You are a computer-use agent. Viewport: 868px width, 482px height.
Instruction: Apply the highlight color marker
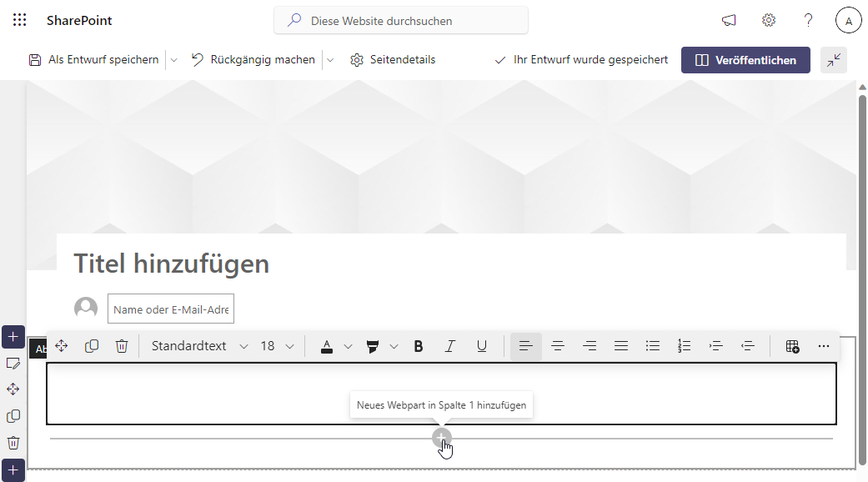373,346
